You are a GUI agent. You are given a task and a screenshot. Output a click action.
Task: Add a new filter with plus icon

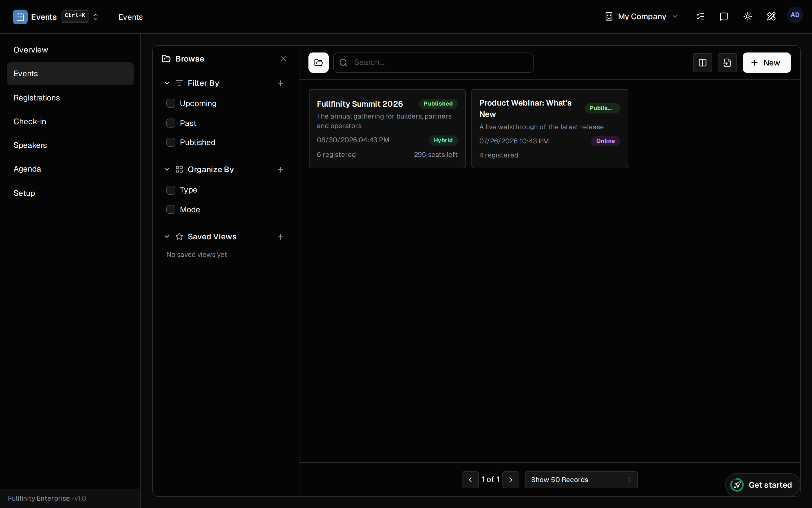(x=281, y=83)
